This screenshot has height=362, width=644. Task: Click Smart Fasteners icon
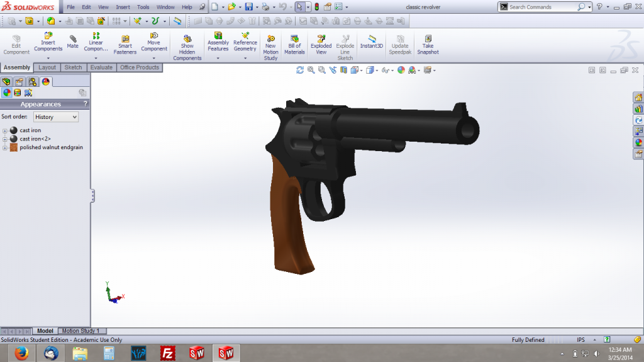tap(125, 45)
